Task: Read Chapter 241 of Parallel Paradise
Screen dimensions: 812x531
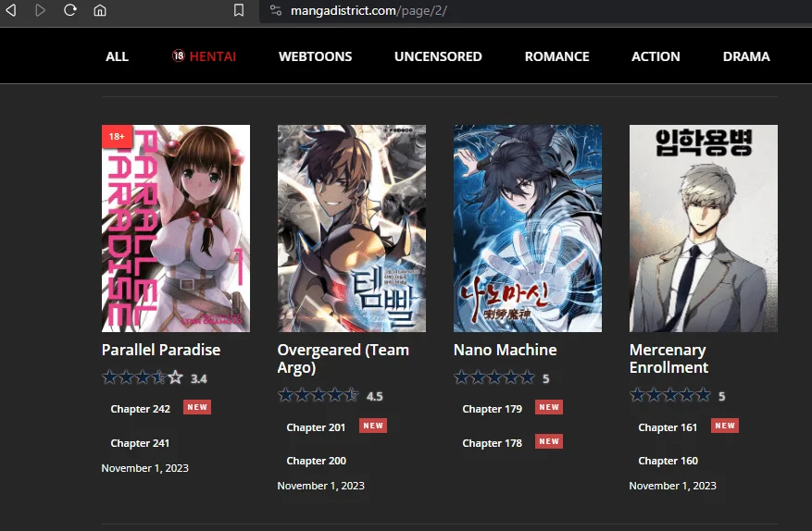Action: coord(140,443)
